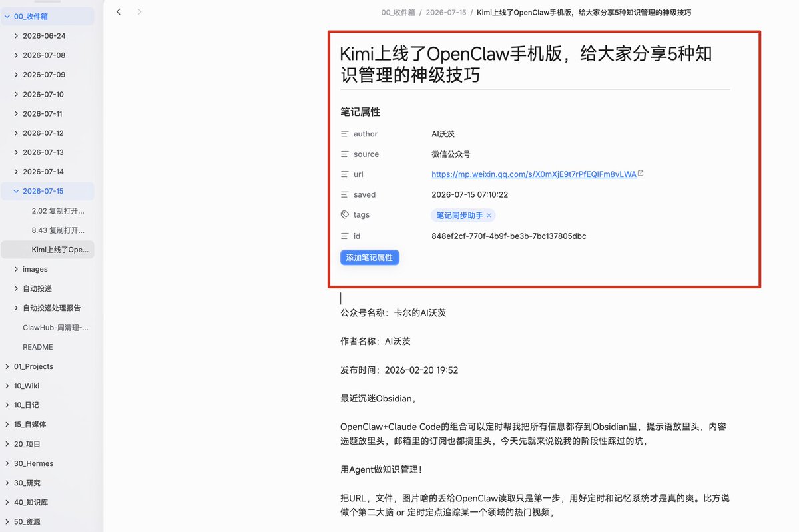Expand the 01_Projects folder
The image size is (799, 532).
(7, 366)
